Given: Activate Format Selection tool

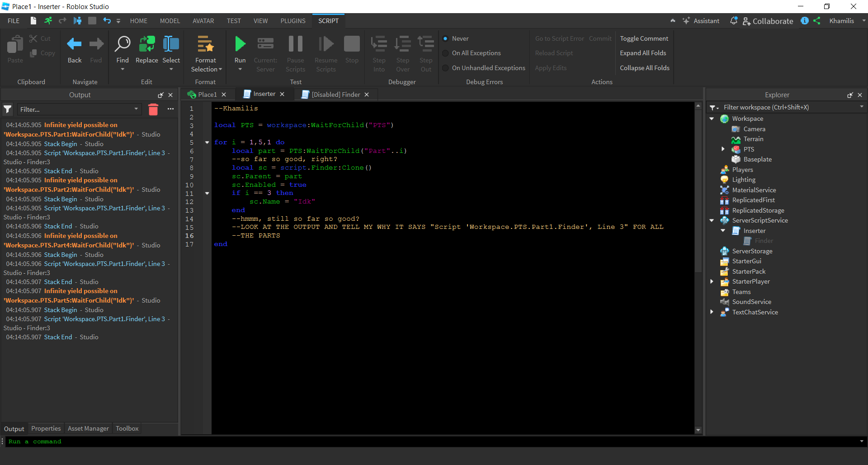Looking at the screenshot, I should click(206, 50).
